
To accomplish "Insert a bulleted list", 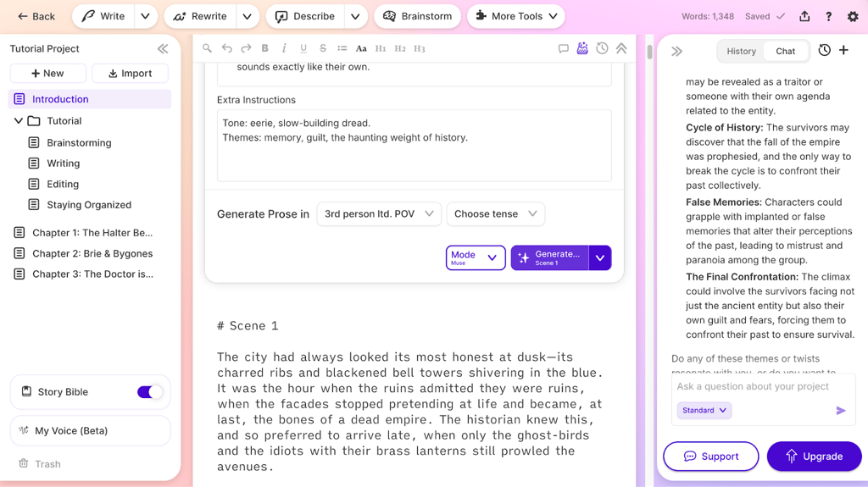I will 342,49.
